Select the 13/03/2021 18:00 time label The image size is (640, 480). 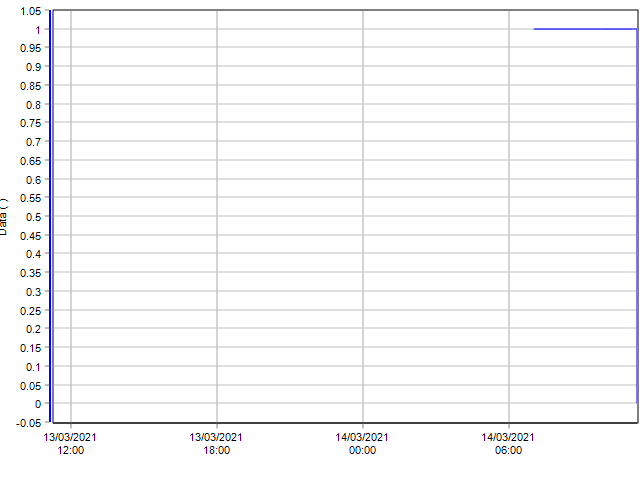coord(216,443)
